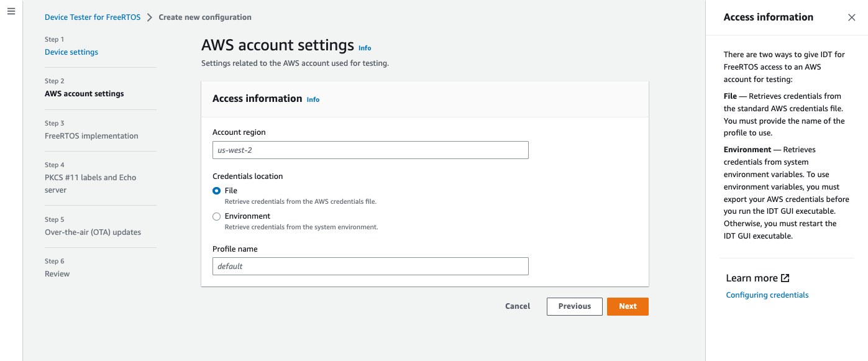
Task: Click the Next button
Action: (628, 306)
